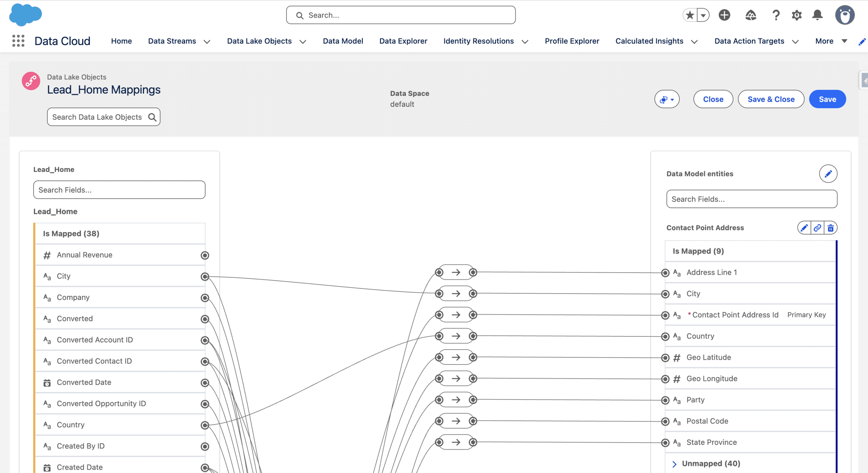
Task: Open the Profile Explorer tab
Action: [572, 41]
